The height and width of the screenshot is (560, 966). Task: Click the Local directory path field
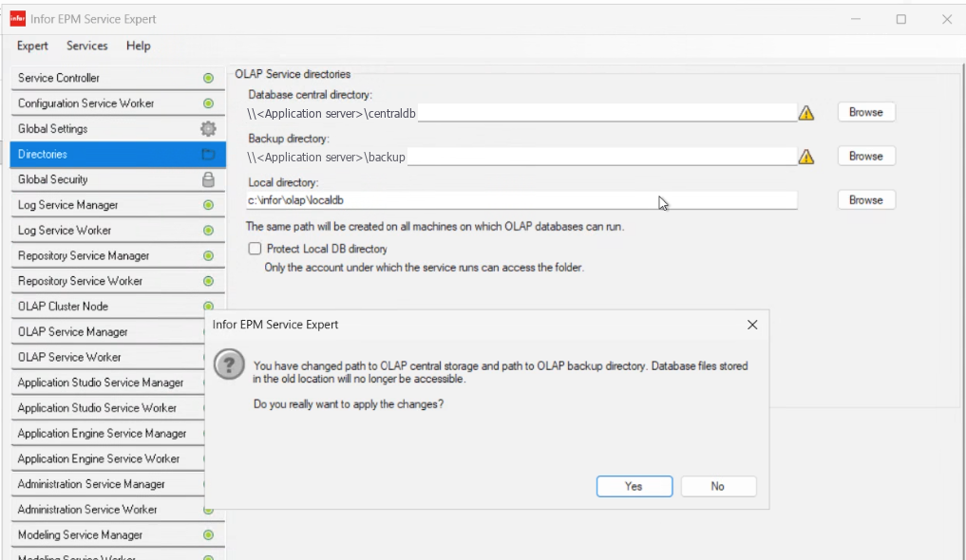coord(521,200)
